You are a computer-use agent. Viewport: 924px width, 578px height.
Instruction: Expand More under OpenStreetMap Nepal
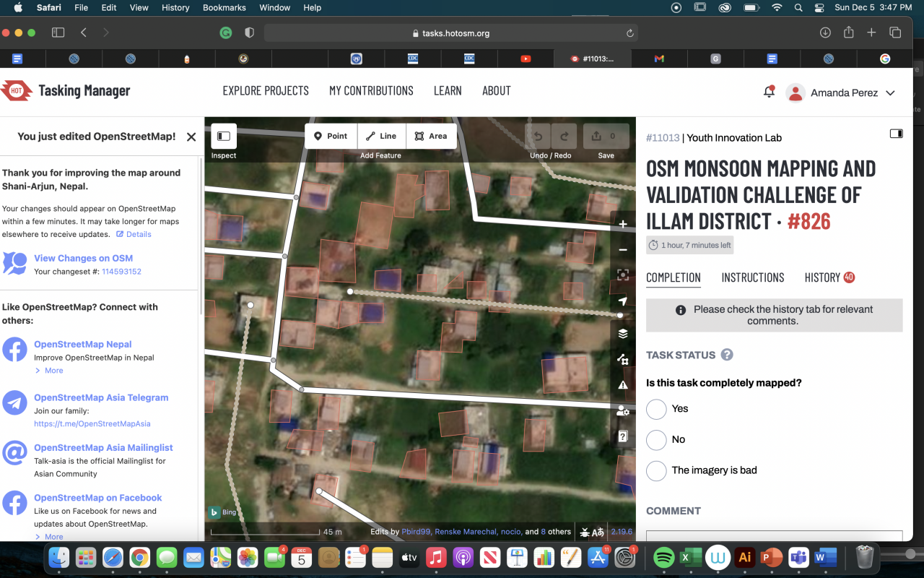[53, 371]
